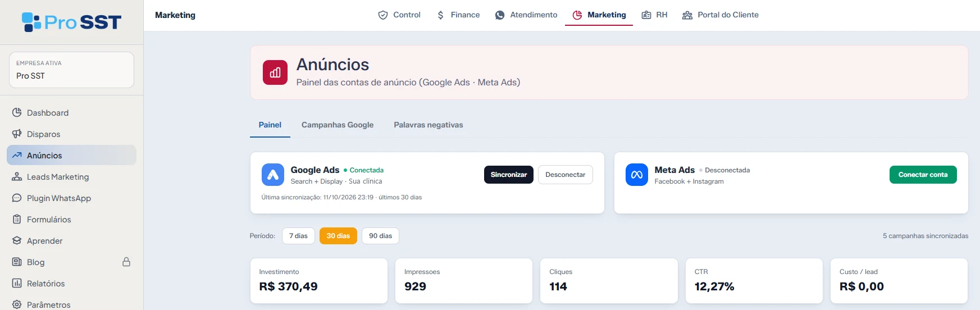Click the Anúncios trend arrow icon
This screenshot has width=980, height=310.
(17, 155)
